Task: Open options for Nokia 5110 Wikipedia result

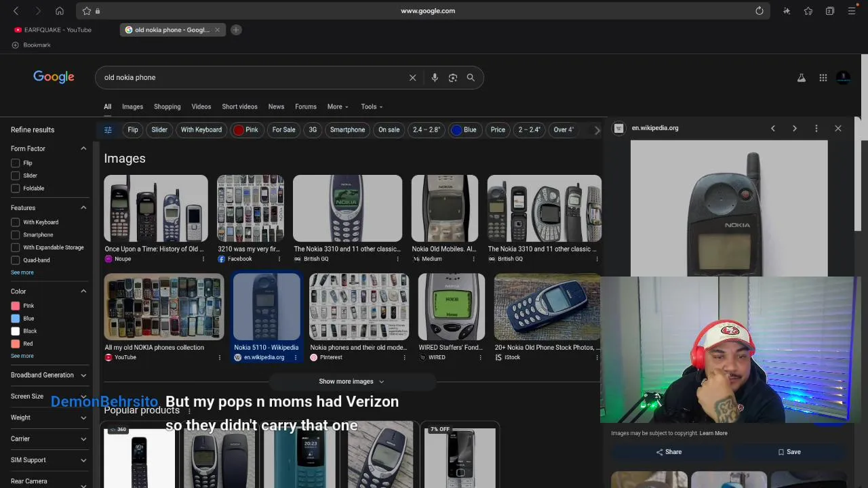Action: point(295,357)
